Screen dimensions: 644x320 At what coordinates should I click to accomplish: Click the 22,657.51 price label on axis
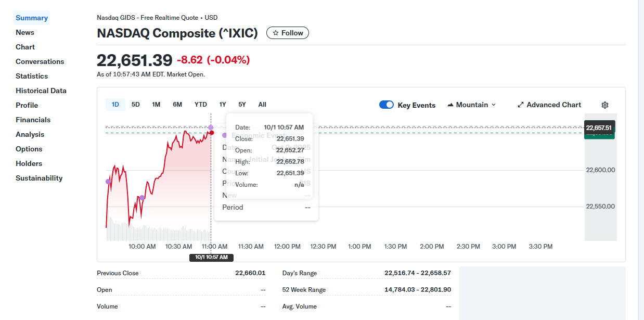click(x=599, y=127)
